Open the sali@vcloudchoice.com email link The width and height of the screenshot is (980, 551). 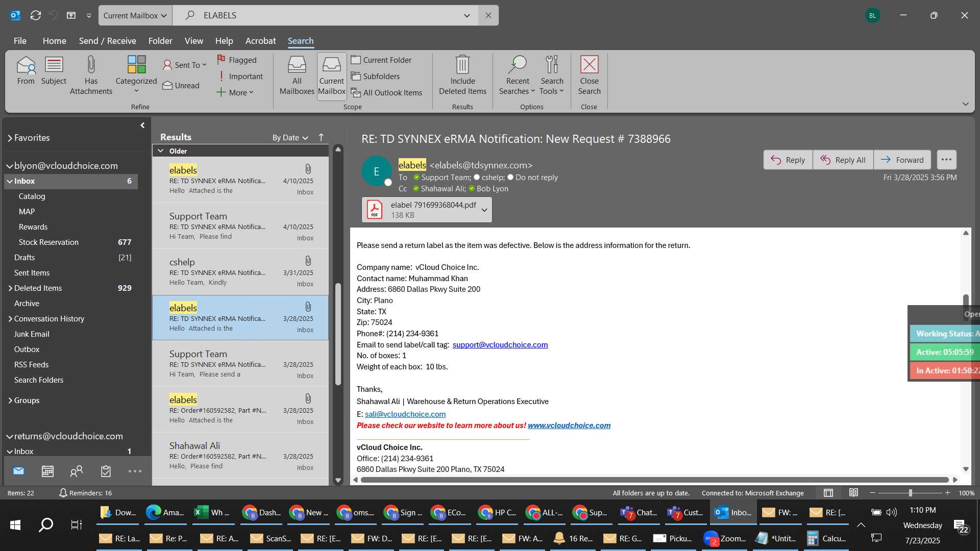click(405, 414)
